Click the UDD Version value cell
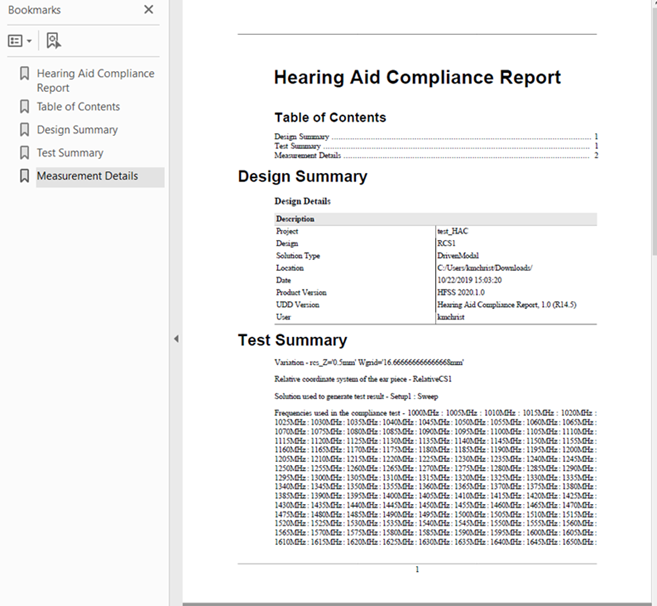The width and height of the screenshot is (657, 606). (x=507, y=305)
